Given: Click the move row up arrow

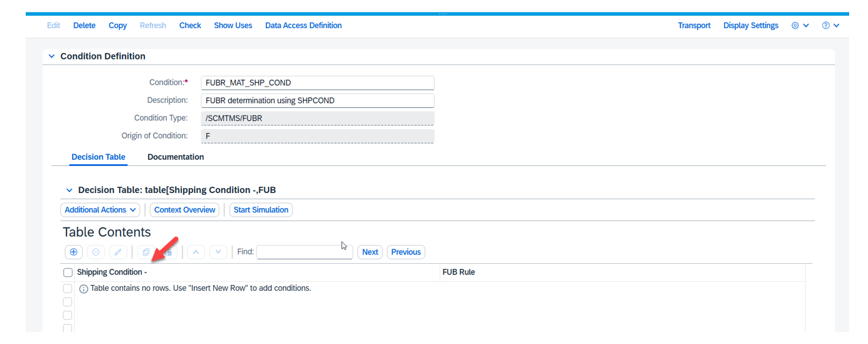Looking at the screenshot, I should tap(196, 252).
